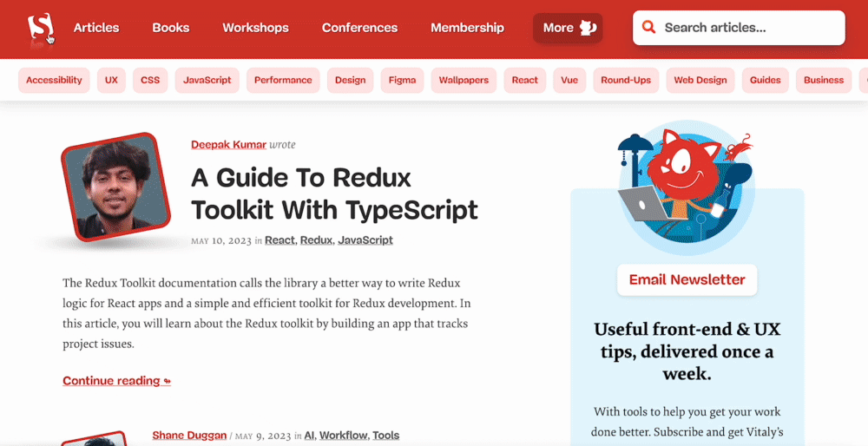Visit Shane Duggan's author link
The height and width of the screenshot is (446, 868).
[189, 436]
